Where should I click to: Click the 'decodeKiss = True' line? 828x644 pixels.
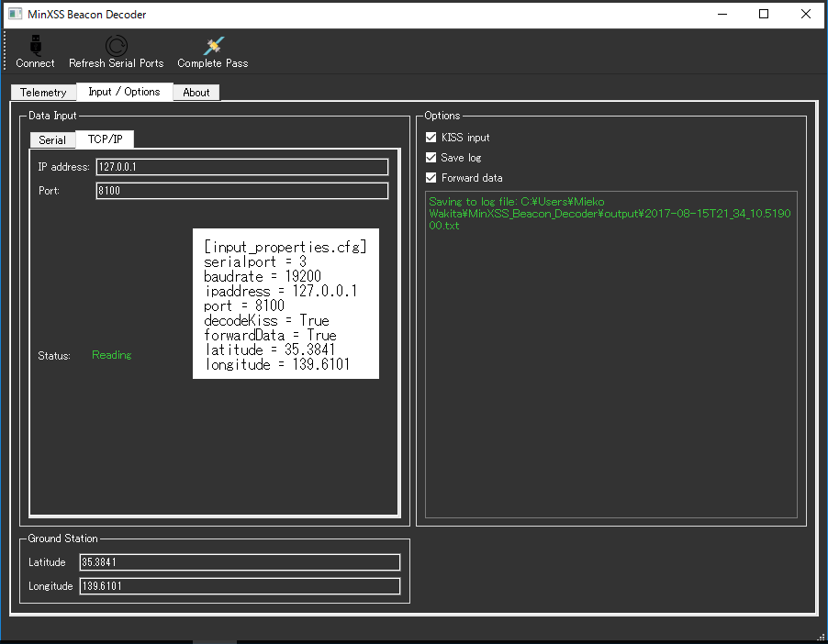(267, 320)
